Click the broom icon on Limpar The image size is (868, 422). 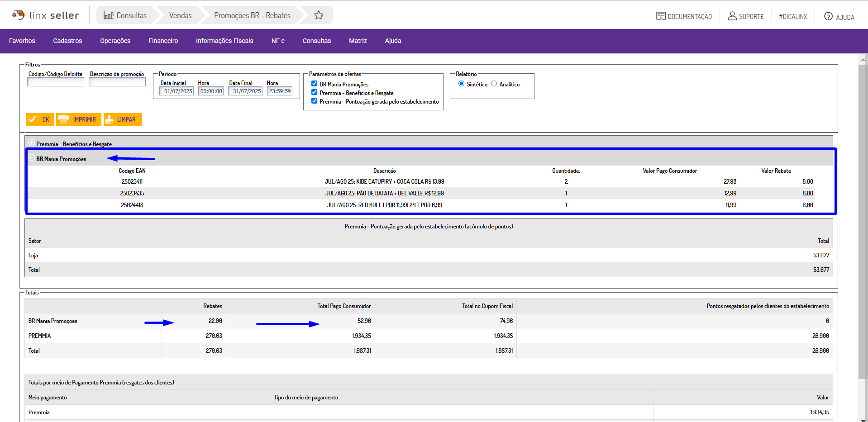[x=109, y=119]
